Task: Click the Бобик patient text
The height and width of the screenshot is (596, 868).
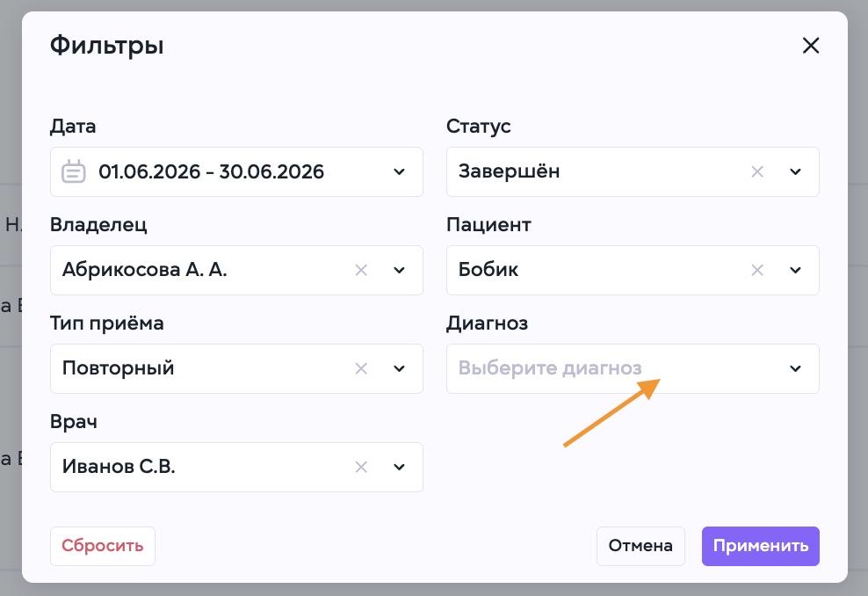Action: [488, 270]
